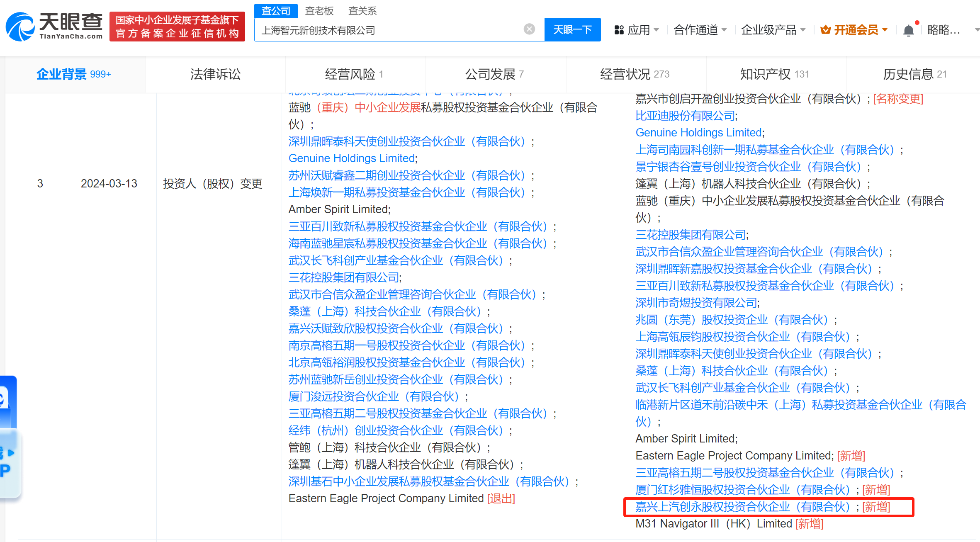
Task: Clear the search box with X icon
Action: 529,29
